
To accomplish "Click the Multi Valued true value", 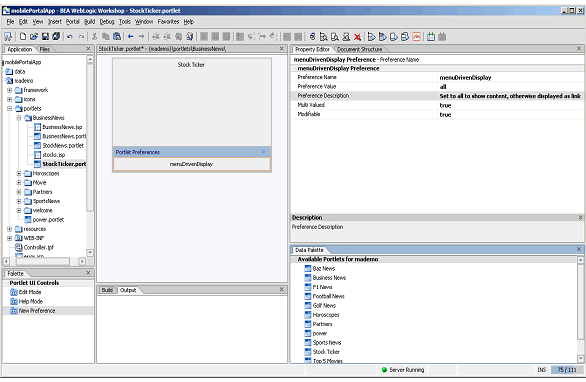I will point(511,105).
